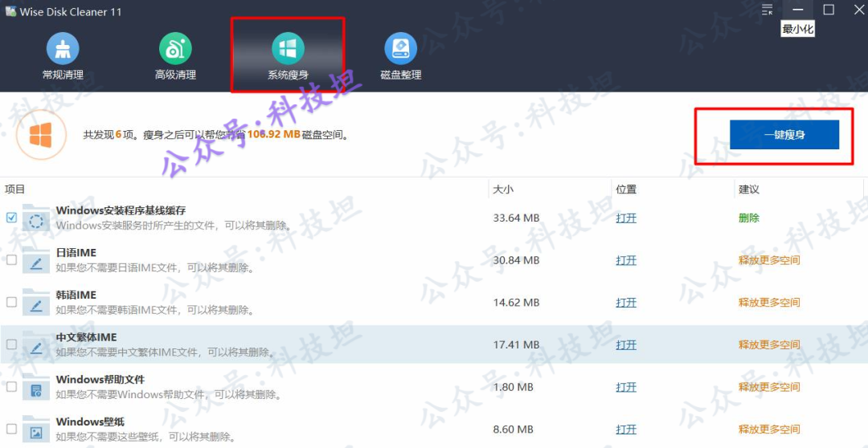Switch to 磁盘整理 tab label
The image size is (868, 448).
[x=401, y=75]
